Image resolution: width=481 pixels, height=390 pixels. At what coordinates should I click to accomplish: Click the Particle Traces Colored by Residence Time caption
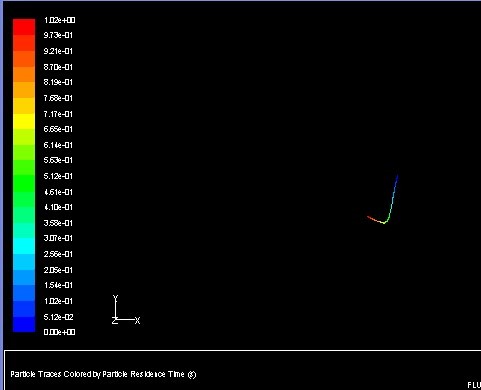103,374
